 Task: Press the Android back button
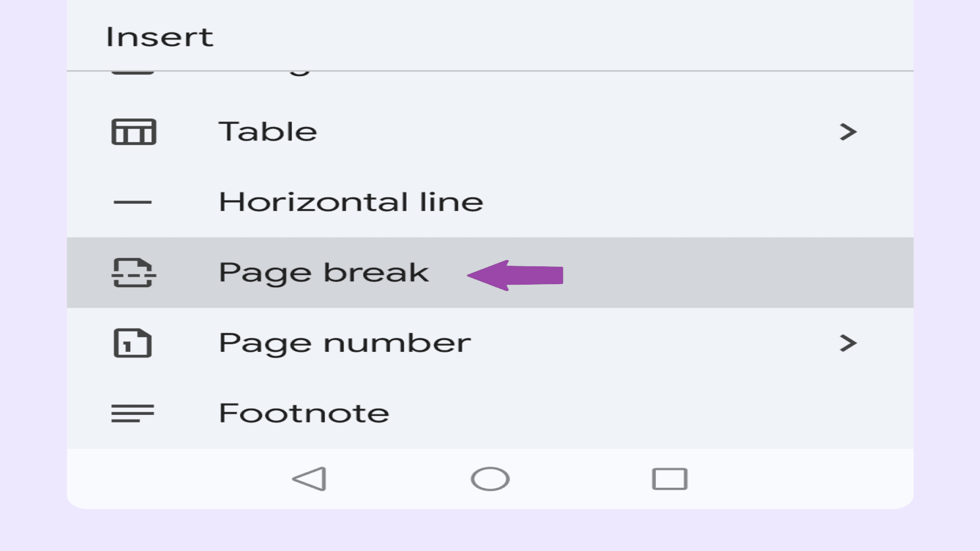[309, 479]
